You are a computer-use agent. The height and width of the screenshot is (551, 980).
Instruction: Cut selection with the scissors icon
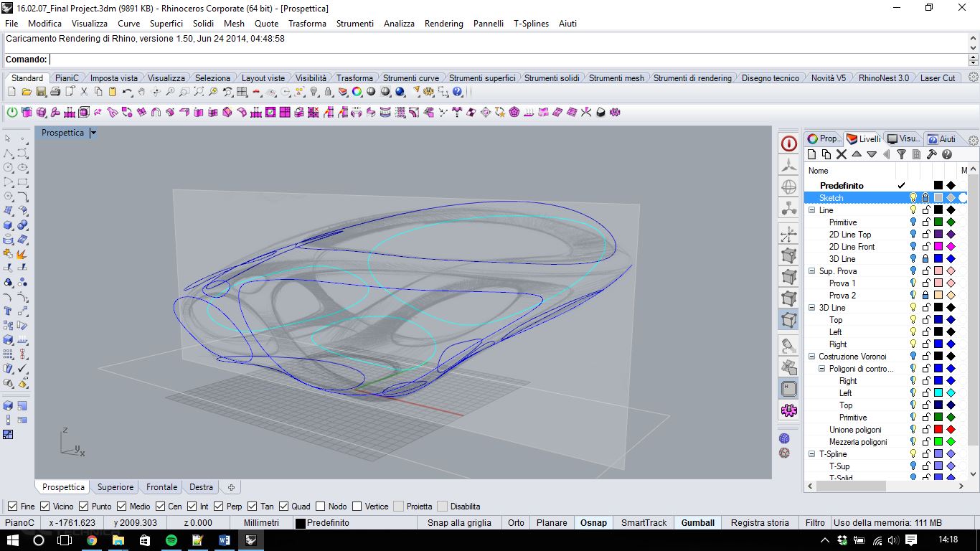pos(84,92)
